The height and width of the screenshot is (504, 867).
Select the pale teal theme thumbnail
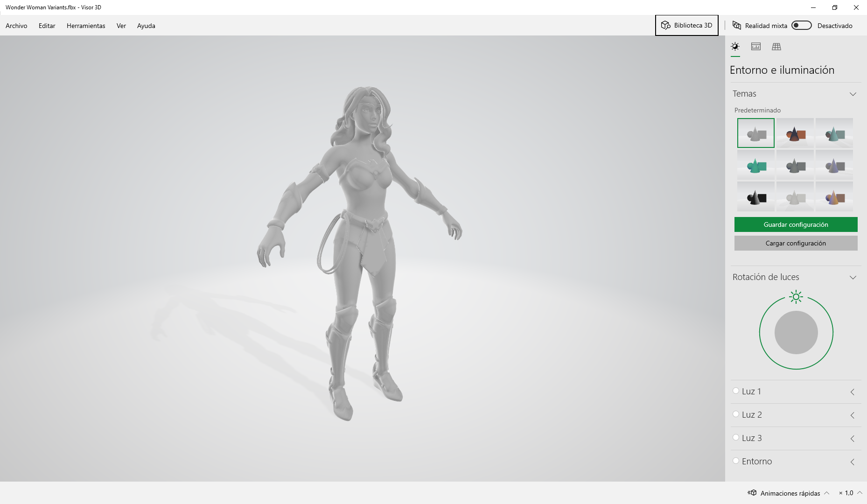pyautogui.click(x=834, y=133)
